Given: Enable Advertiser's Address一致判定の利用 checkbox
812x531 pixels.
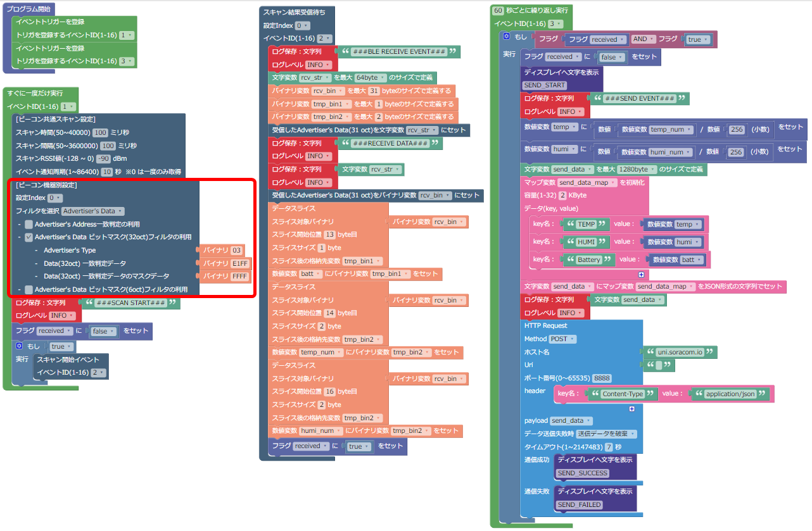Looking at the screenshot, I should pos(29,224).
